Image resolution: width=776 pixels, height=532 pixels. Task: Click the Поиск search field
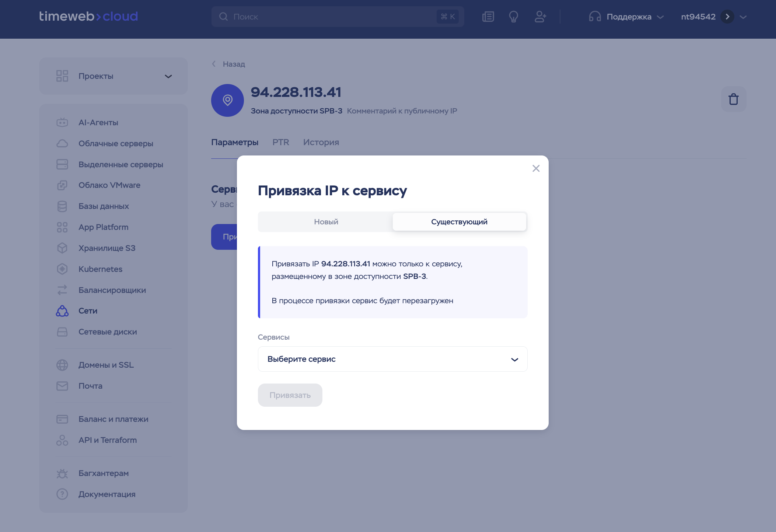332,17
